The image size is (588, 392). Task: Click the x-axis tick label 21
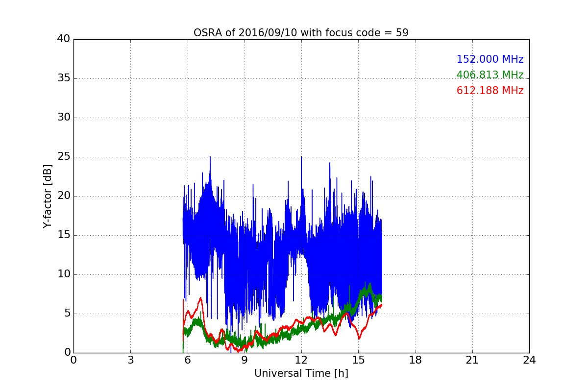click(x=472, y=360)
